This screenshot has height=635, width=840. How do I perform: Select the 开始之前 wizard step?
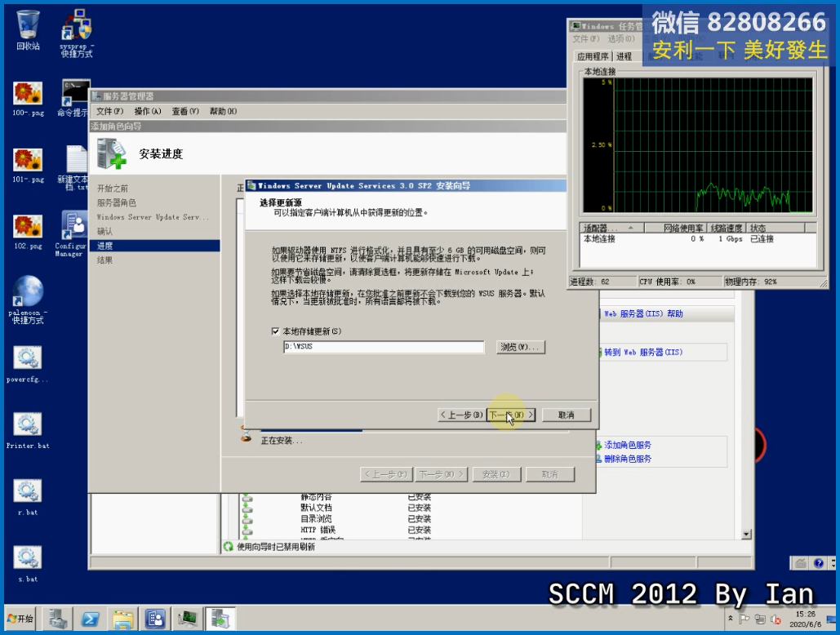point(113,189)
